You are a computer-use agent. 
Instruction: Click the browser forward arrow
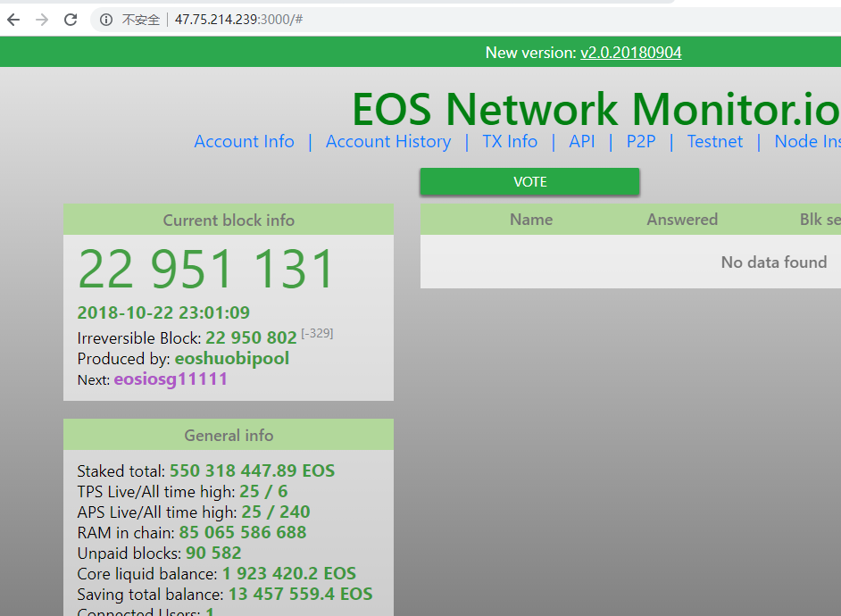(x=42, y=20)
